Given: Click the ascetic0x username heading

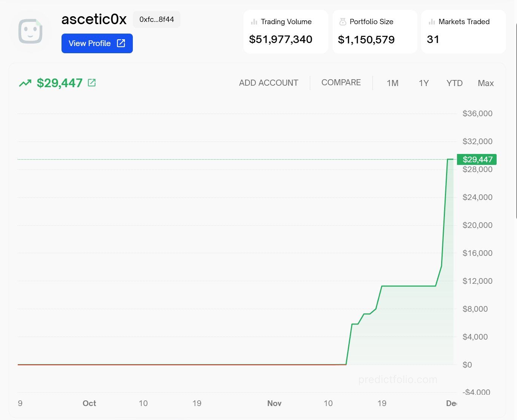Looking at the screenshot, I should [94, 19].
